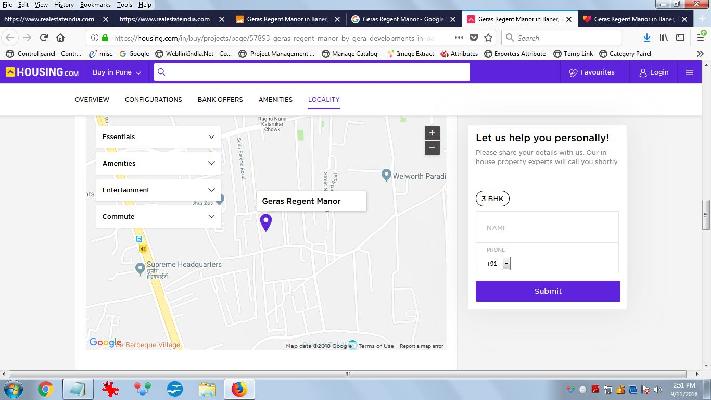The image size is (711, 400).
Task: Click the Favourites heart icon
Action: 572,72
